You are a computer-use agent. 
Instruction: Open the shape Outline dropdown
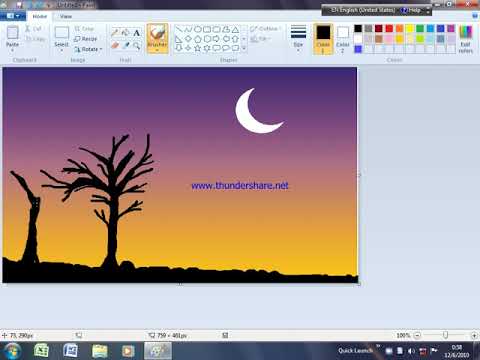point(266,29)
